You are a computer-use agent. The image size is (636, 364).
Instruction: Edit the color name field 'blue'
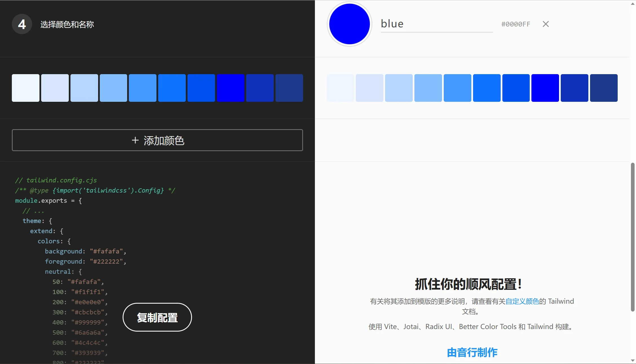pyautogui.click(x=437, y=24)
